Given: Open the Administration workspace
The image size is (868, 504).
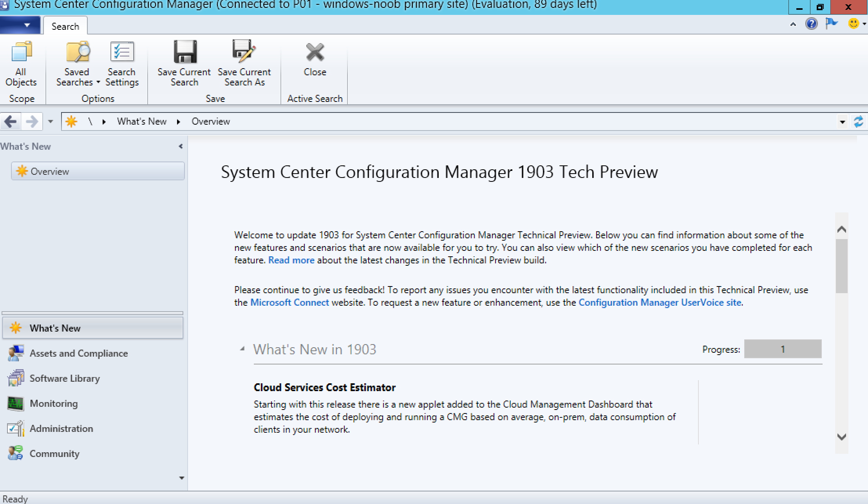Looking at the screenshot, I should tap(93, 428).
